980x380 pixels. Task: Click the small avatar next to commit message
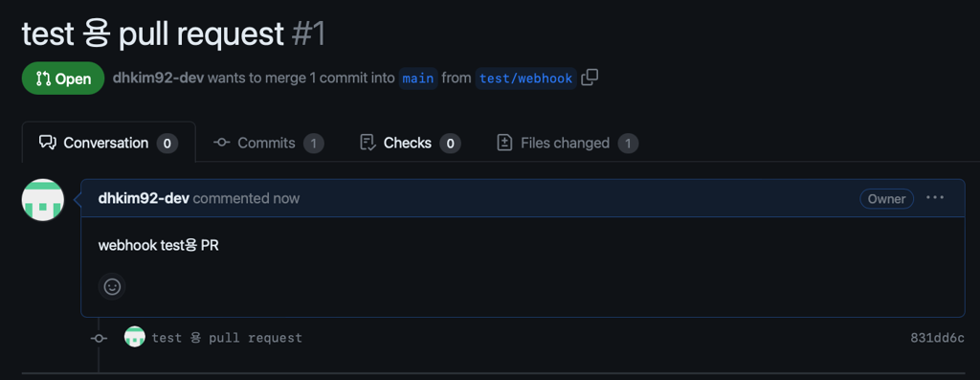[x=135, y=338]
